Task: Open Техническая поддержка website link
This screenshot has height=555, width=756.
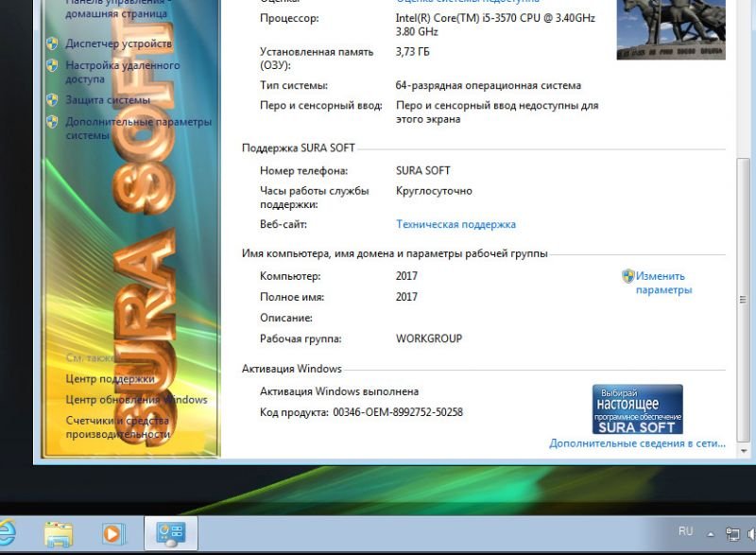Action: pyautogui.click(x=455, y=224)
